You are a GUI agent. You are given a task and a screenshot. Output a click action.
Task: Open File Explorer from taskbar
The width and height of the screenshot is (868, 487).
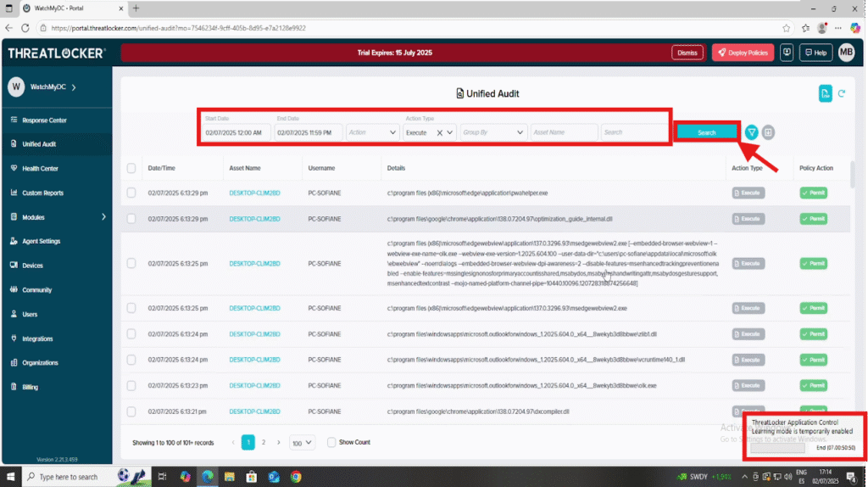point(229,477)
